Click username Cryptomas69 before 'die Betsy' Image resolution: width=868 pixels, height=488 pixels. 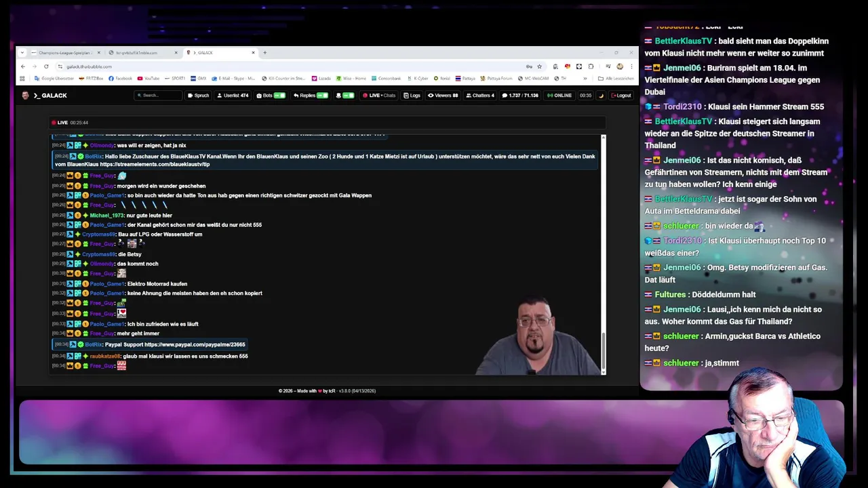click(x=99, y=254)
